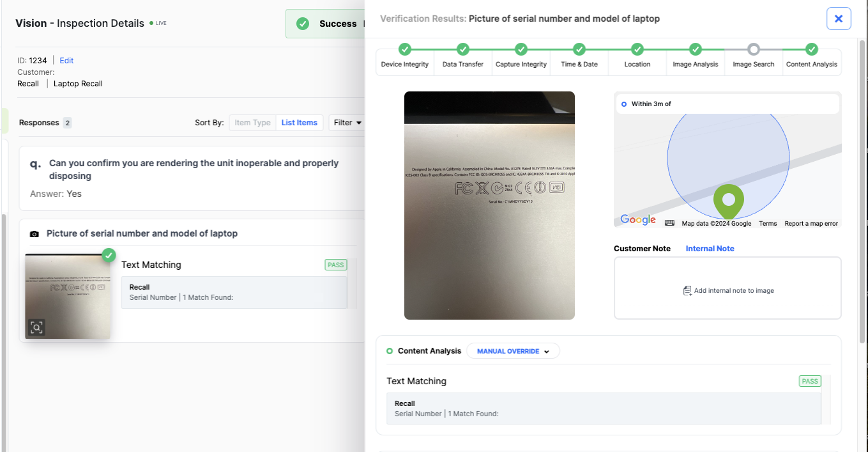Viewport: 868px width, 452px height.
Task: Click the inoperable unit question card
Action: click(x=192, y=178)
